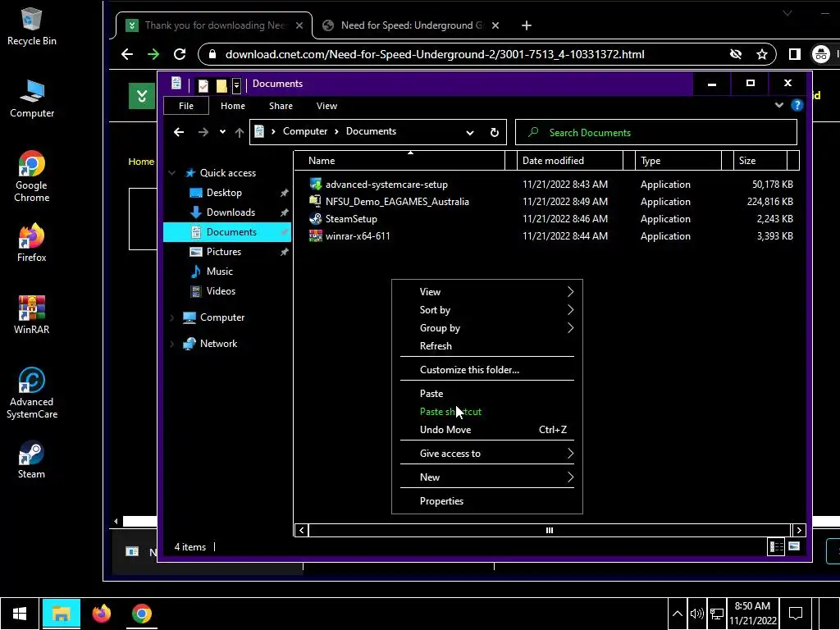Expand the ribbon with the chevron
The image size is (840, 630).
(779, 106)
